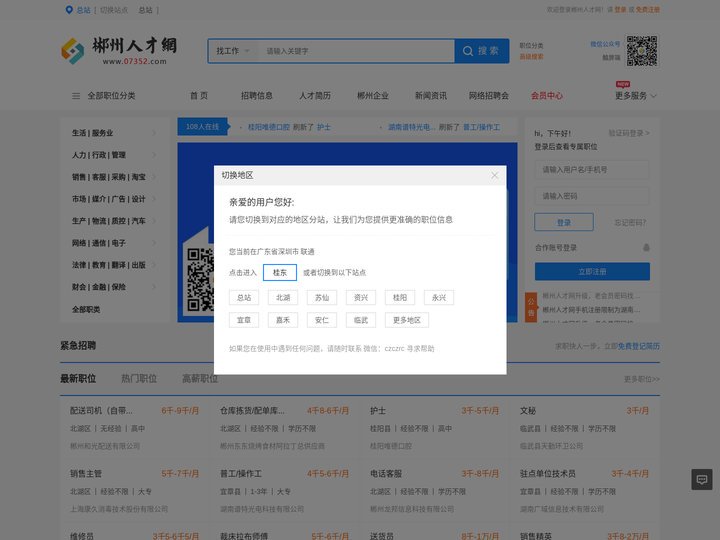Click the location pin icon at top
Image resolution: width=720 pixels, height=540 pixels.
[69, 10]
